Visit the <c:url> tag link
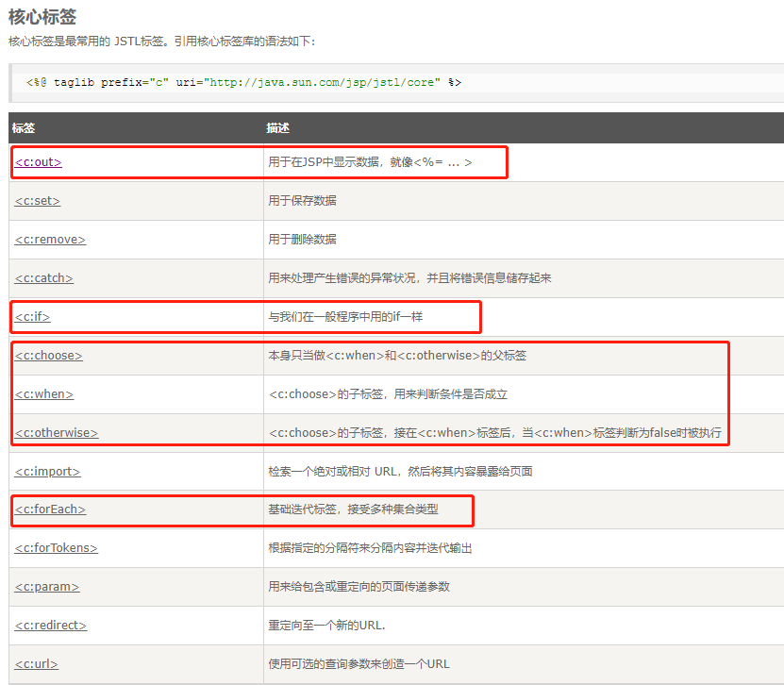Image resolution: width=784 pixels, height=685 pixels. (x=37, y=664)
